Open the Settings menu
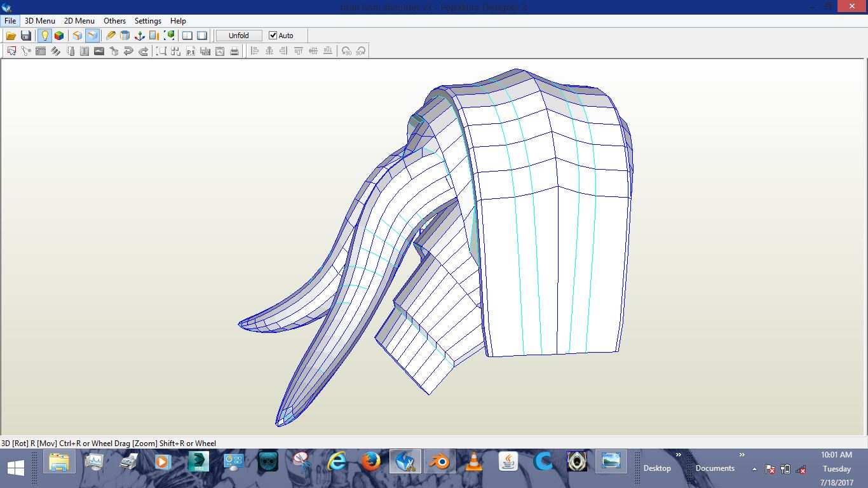Viewport: 868px width, 488px height. [147, 20]
